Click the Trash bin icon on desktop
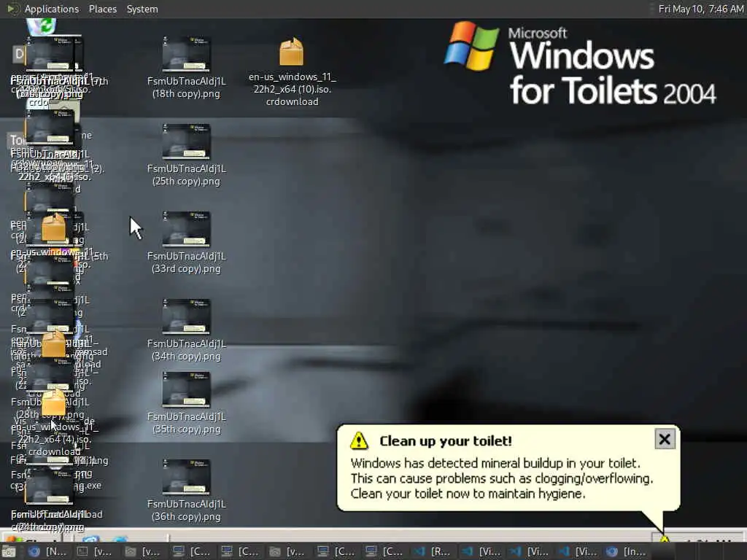The height and width of the screenshot is (560, 747). pyautogui.click(x=42, y=26)
